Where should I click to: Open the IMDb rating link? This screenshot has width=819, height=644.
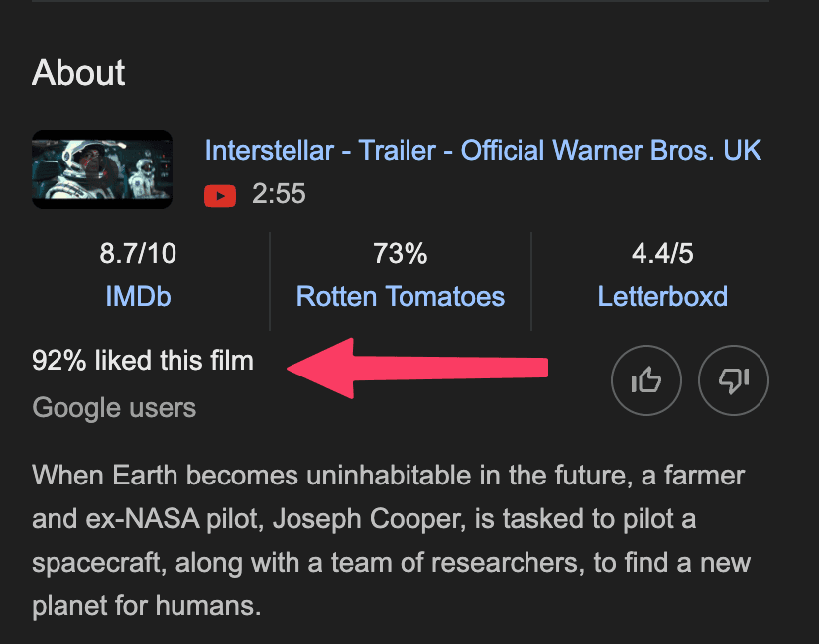[138, 297]
